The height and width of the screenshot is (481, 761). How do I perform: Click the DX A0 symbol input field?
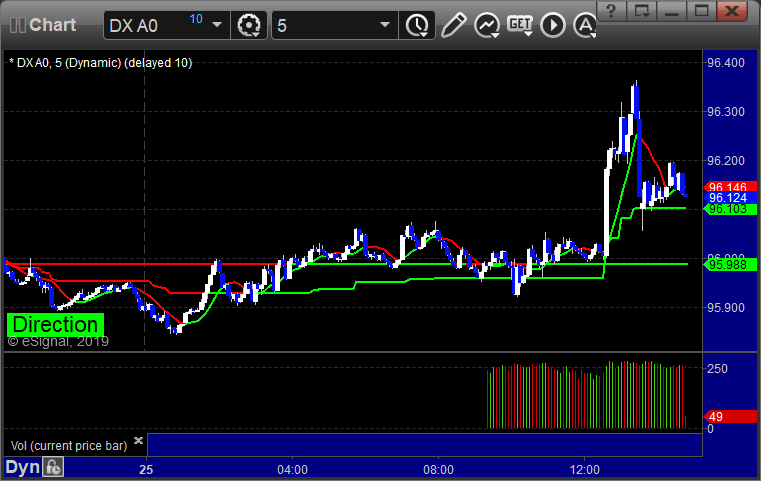coord(166,25)
